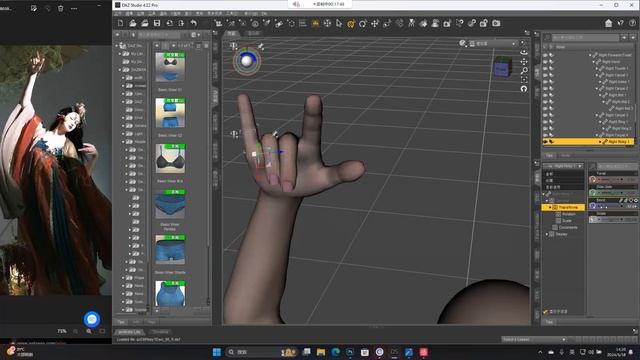The width and height of the screenshot is (640, 360).
Task: Click the Home icon at toolbar right
Action: click(609, 23)
